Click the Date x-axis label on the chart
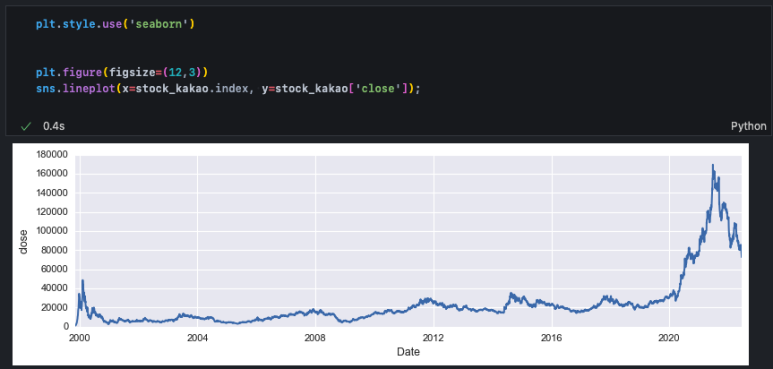Screen dimensions: 773x369 click(408, 352)
